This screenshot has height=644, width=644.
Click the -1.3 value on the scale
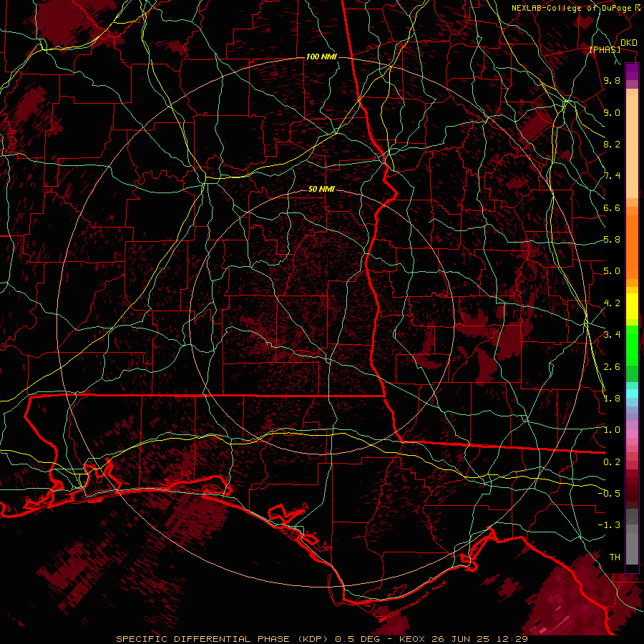point(609,525)
